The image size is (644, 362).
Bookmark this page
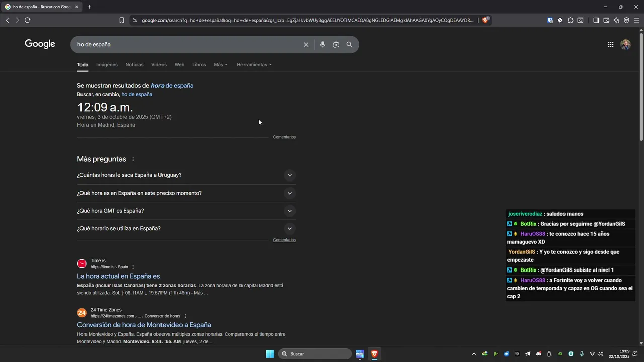click(122, 20)
